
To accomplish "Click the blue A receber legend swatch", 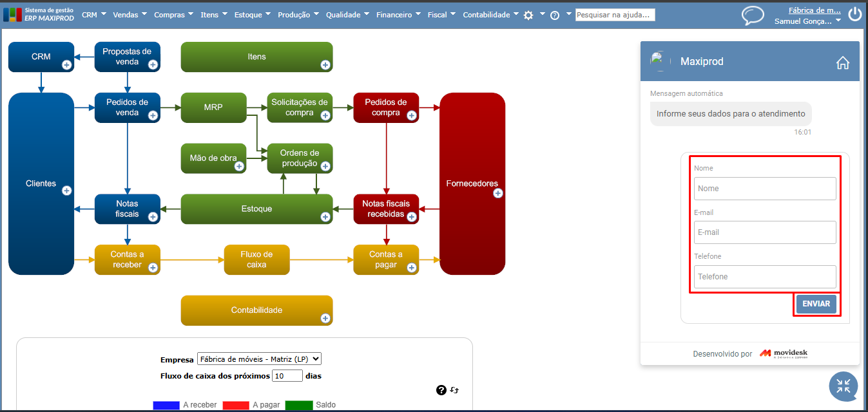I will pos(166,406).
